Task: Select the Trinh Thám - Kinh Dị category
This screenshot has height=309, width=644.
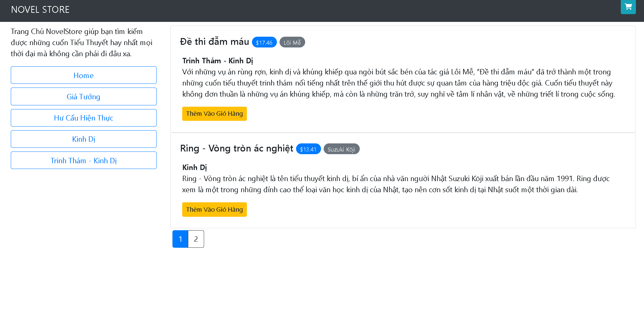Action: click(84, 160)
